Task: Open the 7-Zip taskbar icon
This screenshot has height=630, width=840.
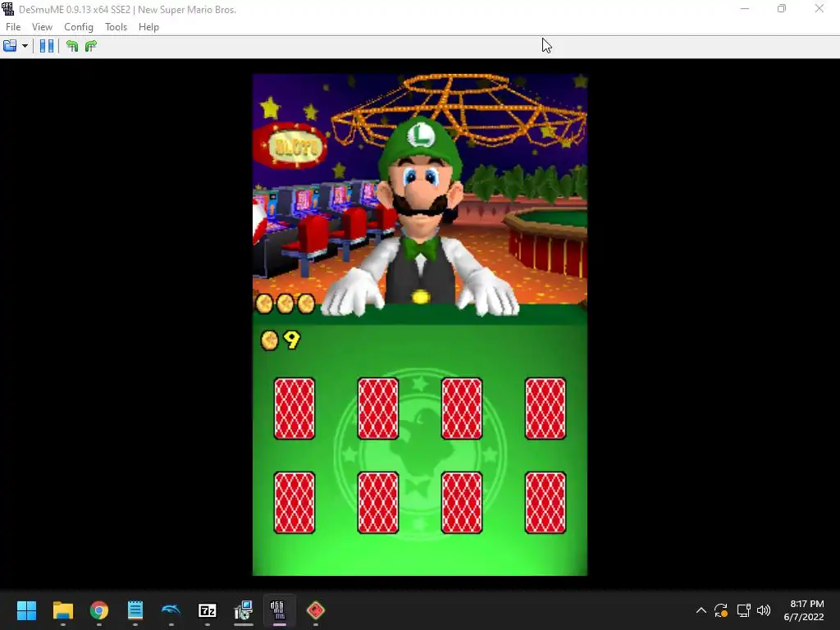Action: [x=208, y=610]
